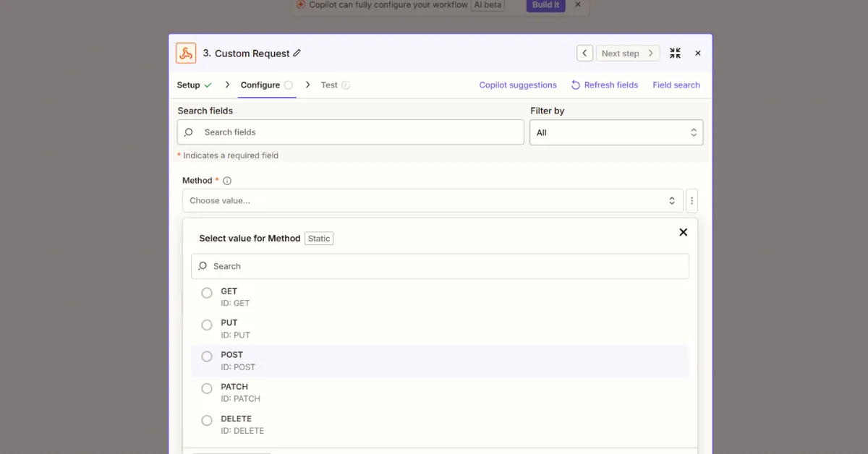Click the Build it button

coord(545,5)
